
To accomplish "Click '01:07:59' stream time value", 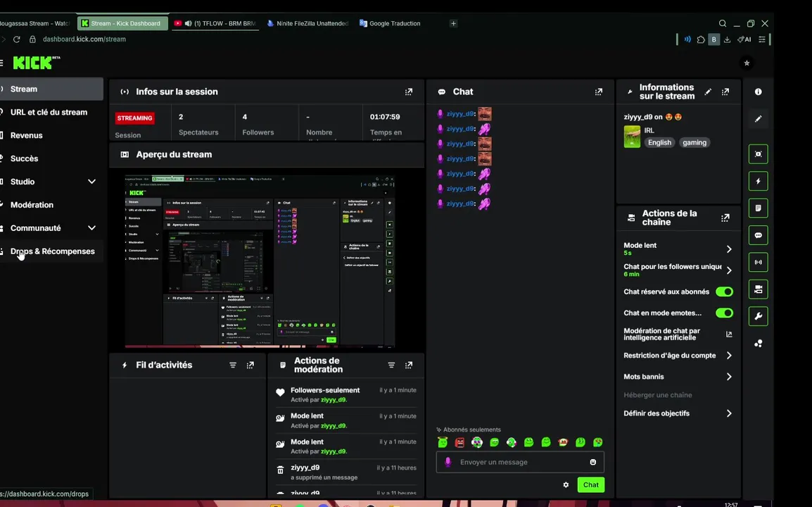I will pos(385,117).
